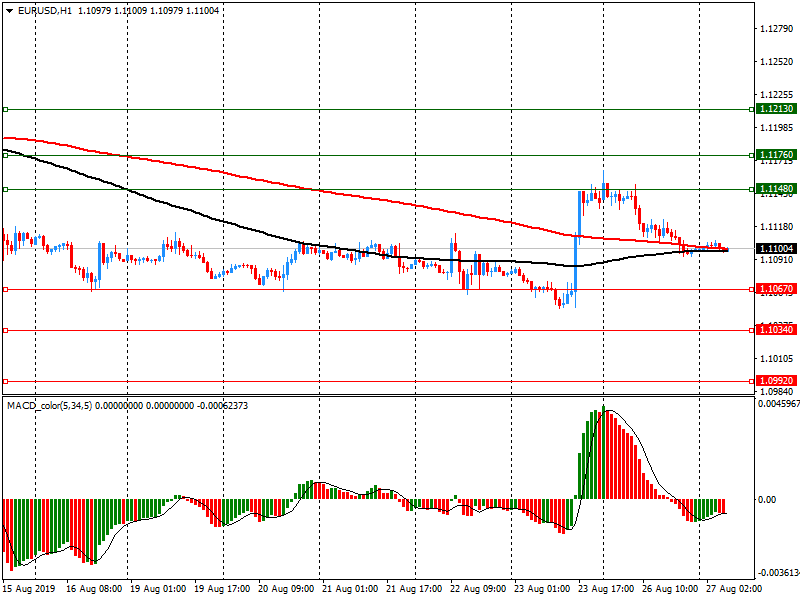Click the 1.12130 green level price label

(x=776, y=109)
